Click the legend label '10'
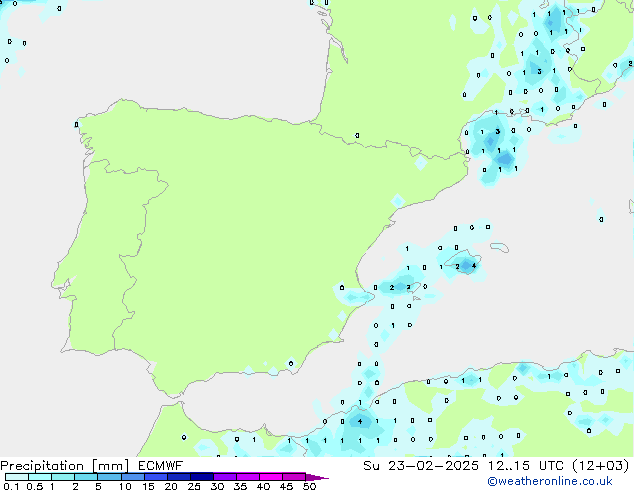This screenshot has width=634, height=490. point(125,486)
